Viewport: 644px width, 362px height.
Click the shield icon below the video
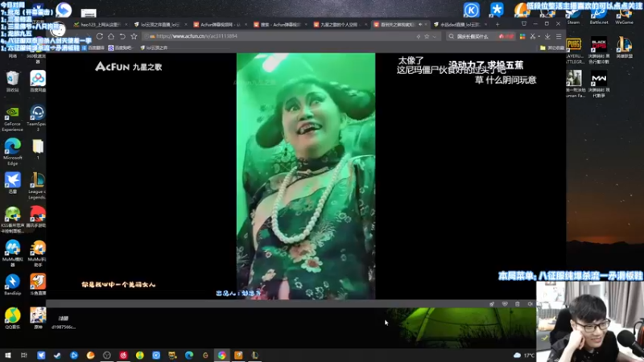[x=505, y=304]
